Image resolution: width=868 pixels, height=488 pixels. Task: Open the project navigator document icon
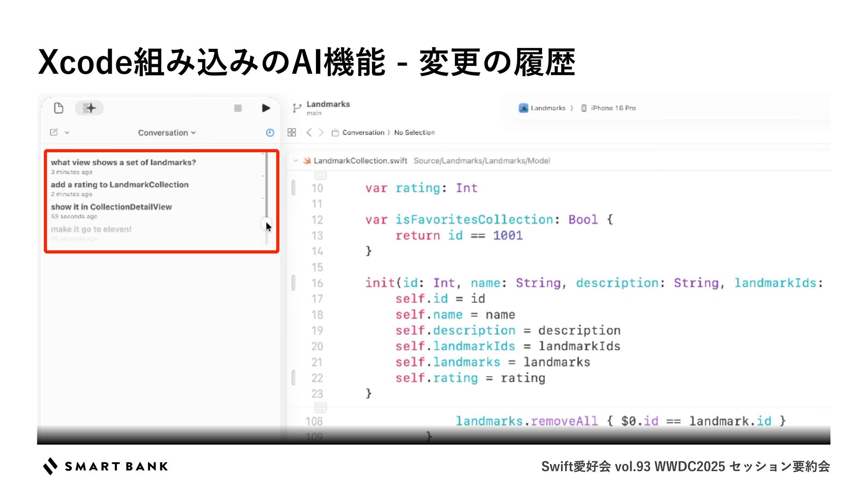[58, 108]
